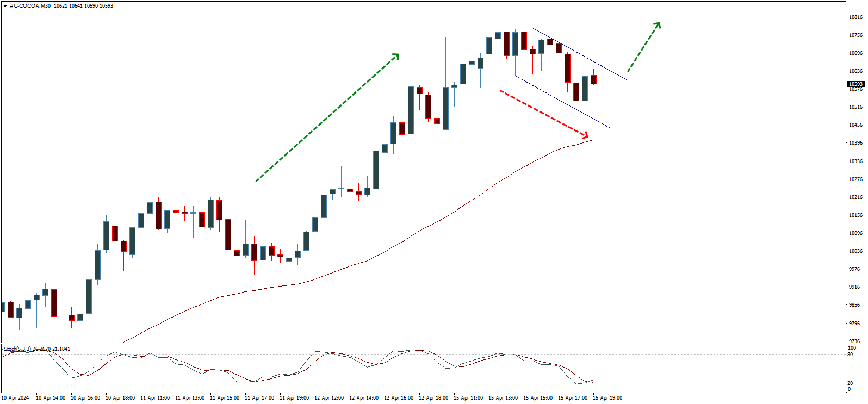Click the last red candlestick on chart

coord(594,79)
